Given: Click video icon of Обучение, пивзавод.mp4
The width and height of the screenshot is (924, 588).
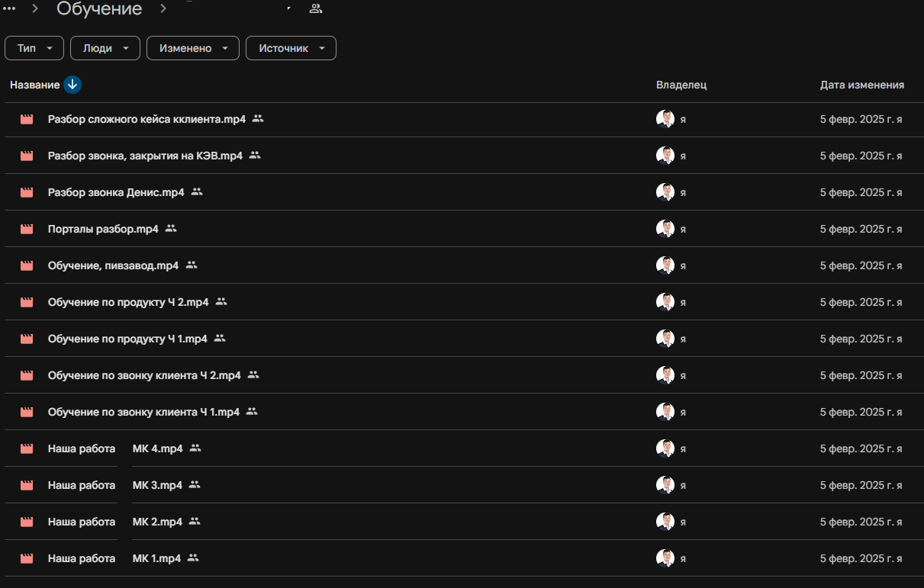Looking at the screenshot, I should 27,265.
